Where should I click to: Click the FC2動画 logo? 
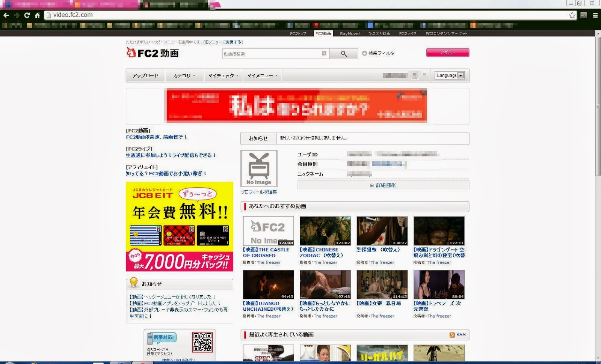tap(153, 53)
